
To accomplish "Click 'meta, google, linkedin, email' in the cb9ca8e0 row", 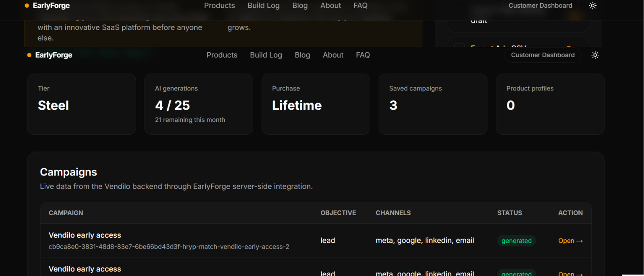I will pyautogui.click(x=425, y=241).
